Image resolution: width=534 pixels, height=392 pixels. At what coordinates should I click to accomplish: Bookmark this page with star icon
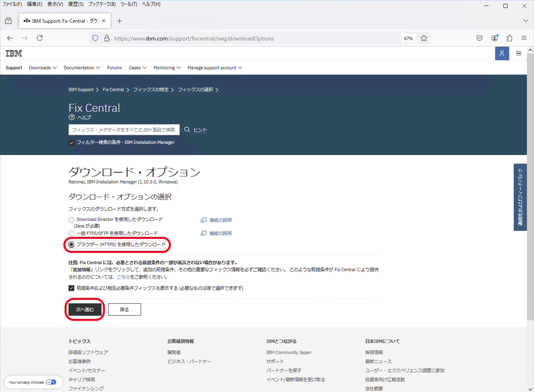tap(424, 38)
